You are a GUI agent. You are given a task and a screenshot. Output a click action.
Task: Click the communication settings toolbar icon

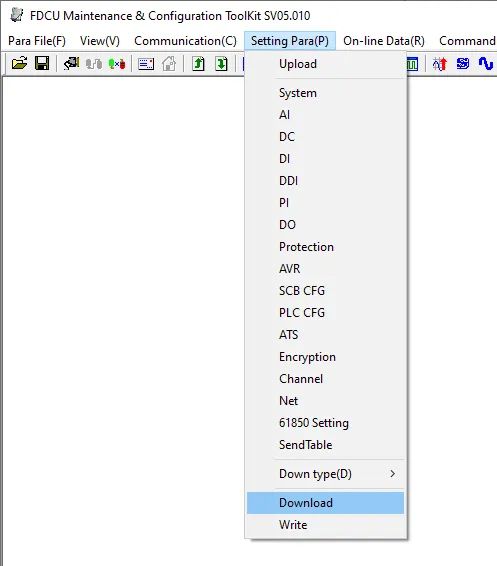[x=71, y=64]
